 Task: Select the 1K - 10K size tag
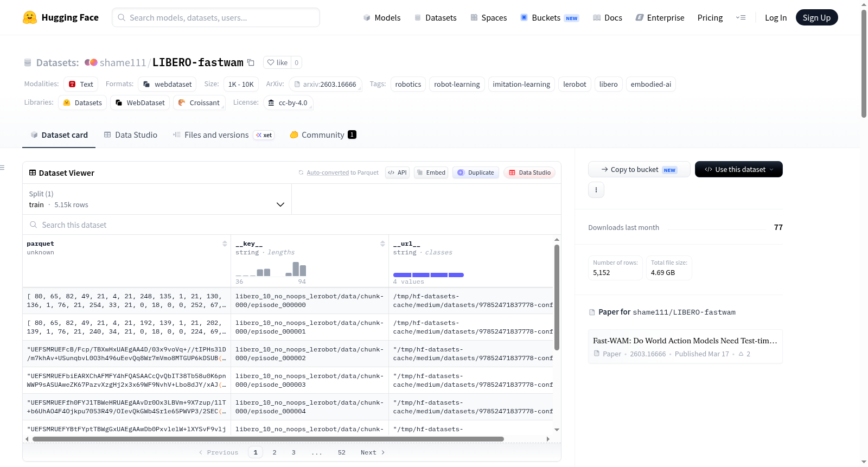pyautogui.click(x=241, y=84)
